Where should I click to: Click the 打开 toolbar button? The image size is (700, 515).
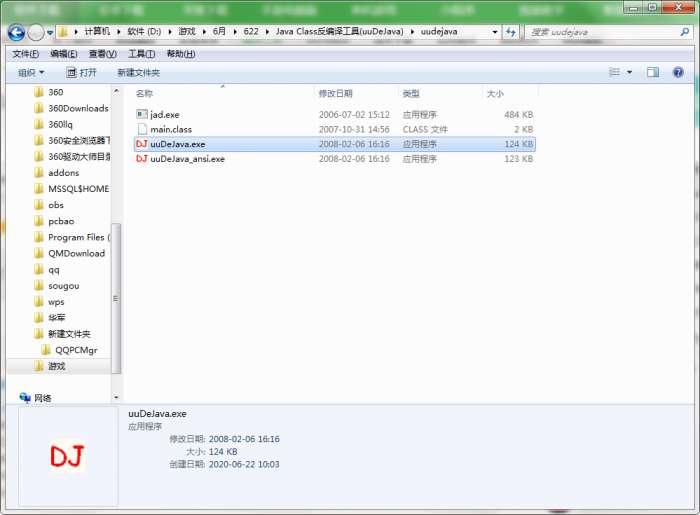(81, 72)
